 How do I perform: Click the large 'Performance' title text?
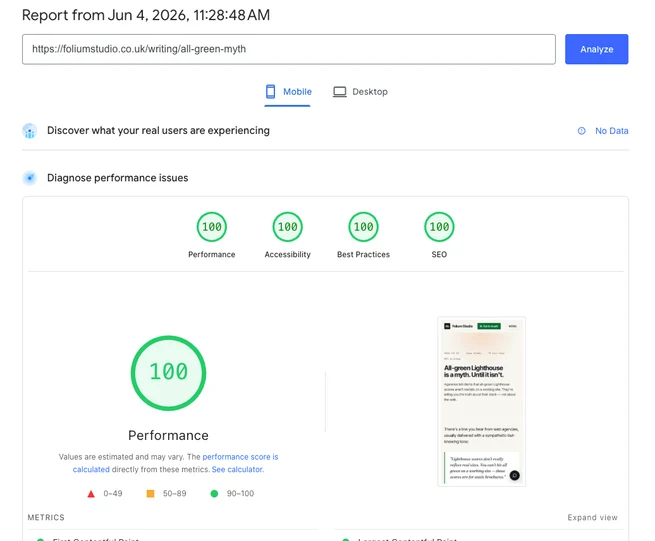pos(168,435)
